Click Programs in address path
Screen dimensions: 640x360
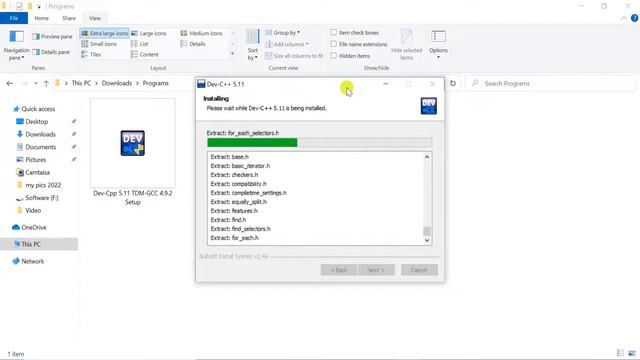point(156,83)
